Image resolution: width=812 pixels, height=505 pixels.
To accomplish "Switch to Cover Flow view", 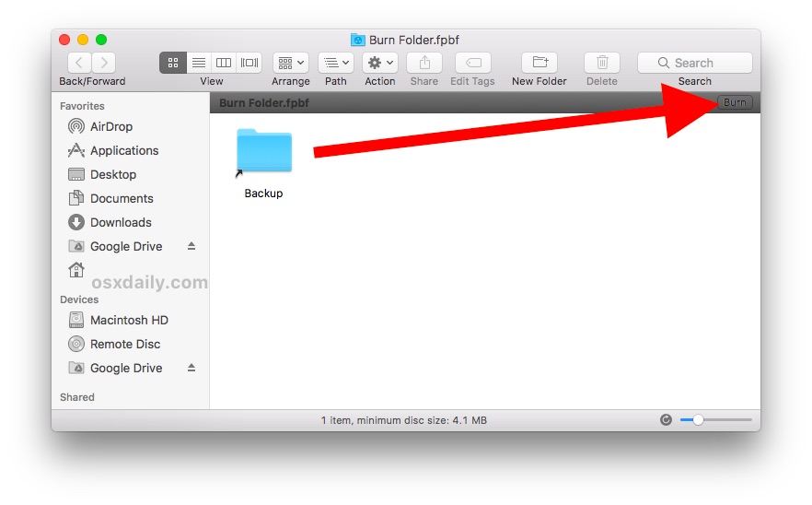I will [x=249, y=63].
